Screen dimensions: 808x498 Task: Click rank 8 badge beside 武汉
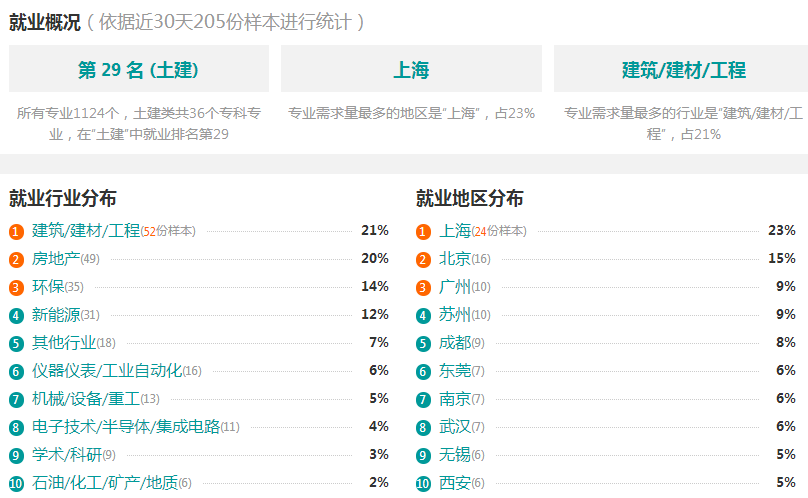click(x=423, y=427)
